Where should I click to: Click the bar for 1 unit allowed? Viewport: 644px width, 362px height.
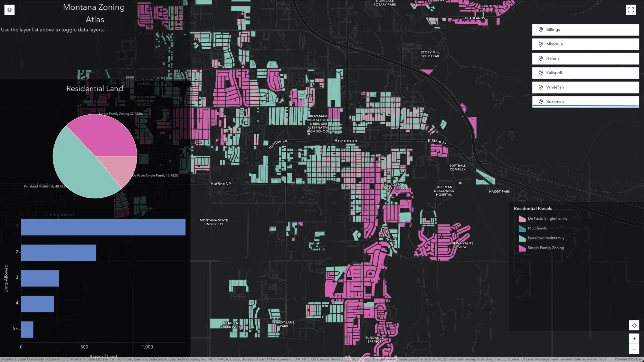pos(103,227)
